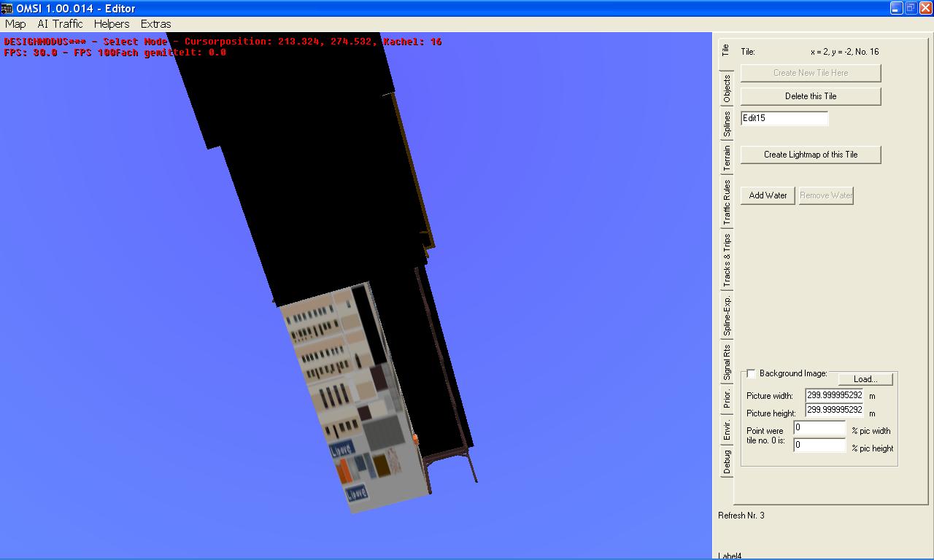Viewport: 934px width, 560px height.
Task: Select the Debug tab
Action: coord(727,462)
